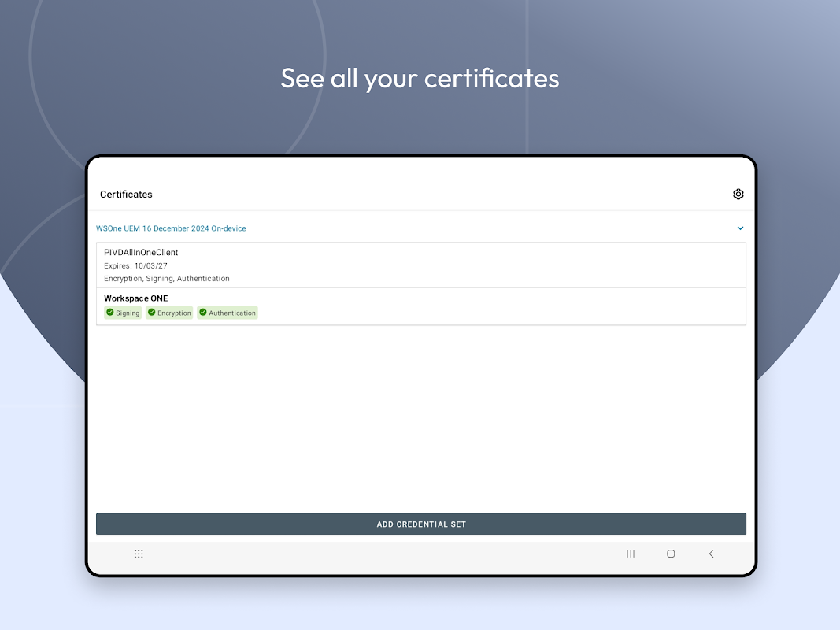Image resolution: width=840 pixels, height=630 pixels.
Task: Click the Expires: 10/03/27 text
Action: tap(135, 265)
